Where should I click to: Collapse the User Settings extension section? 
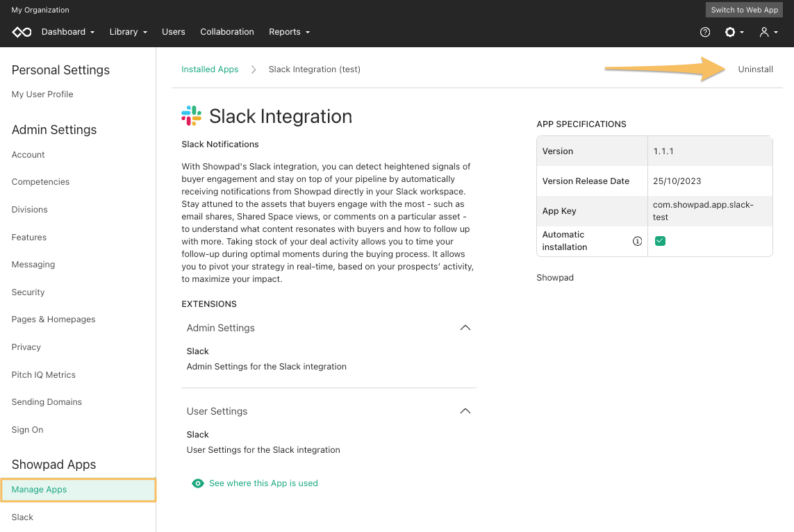pyautogui.click(x=465, y=411)
